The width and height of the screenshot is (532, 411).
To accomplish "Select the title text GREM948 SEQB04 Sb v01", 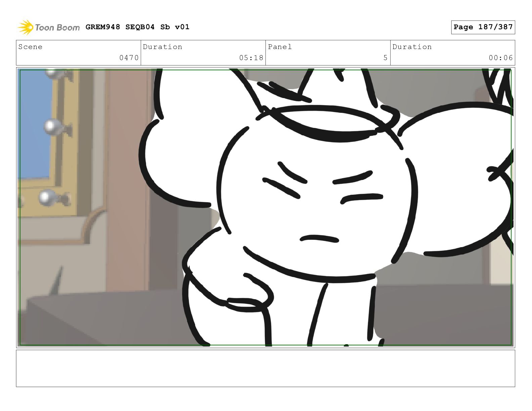I will point(137,27).
